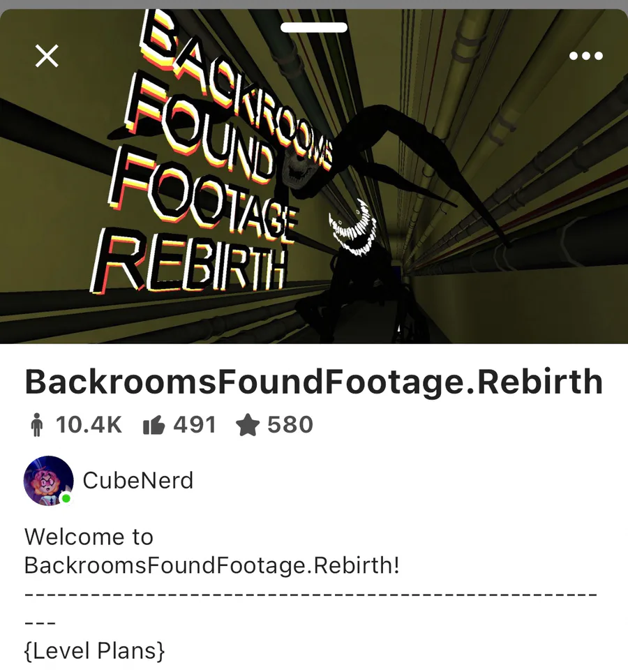Click the thumbs-up likes icon
Screen dimensions: 628x672
(154, 425)
